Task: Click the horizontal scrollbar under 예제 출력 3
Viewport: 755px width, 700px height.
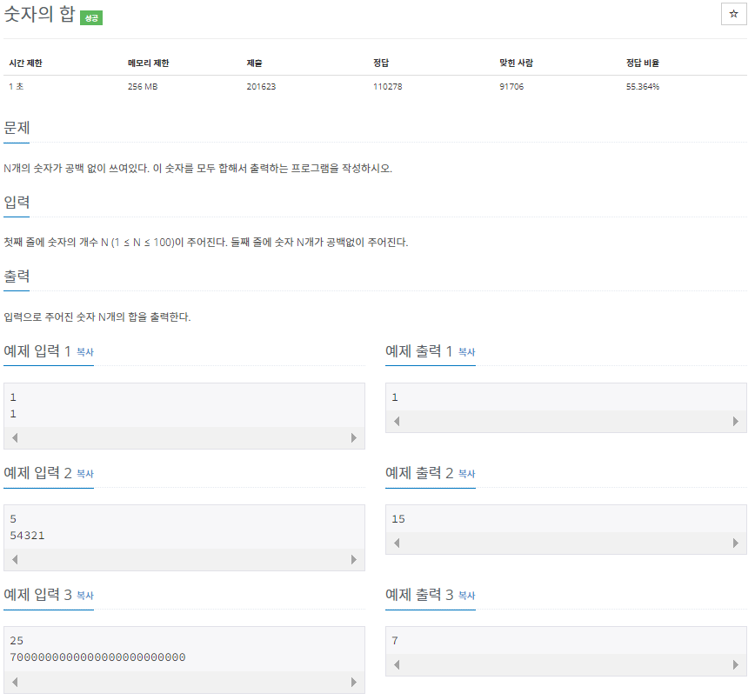Action: click(x=565, y=664)
